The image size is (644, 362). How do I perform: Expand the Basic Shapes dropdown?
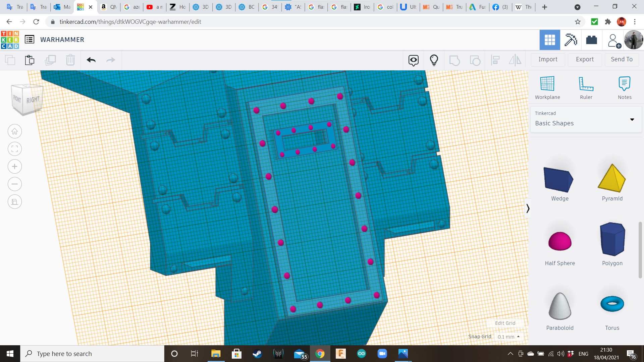click(x=632, y=119)
